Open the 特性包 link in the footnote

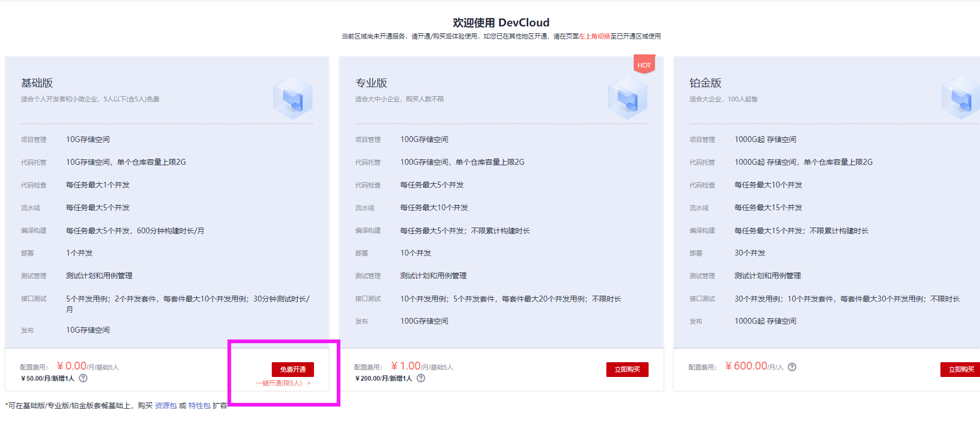tap(199, 405)
